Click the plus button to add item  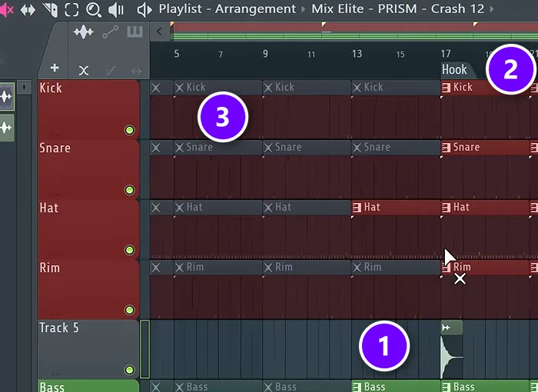[x=55, y=68]
